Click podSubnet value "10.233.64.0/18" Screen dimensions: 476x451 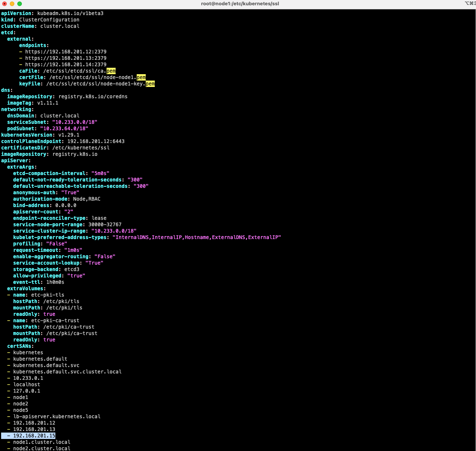coord(64,128)
